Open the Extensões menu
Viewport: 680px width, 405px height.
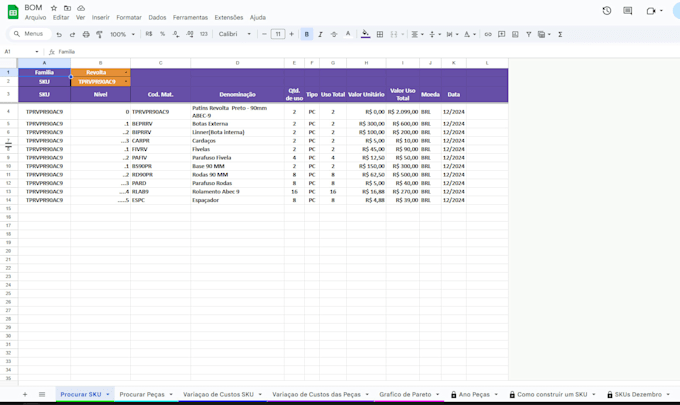229,17
